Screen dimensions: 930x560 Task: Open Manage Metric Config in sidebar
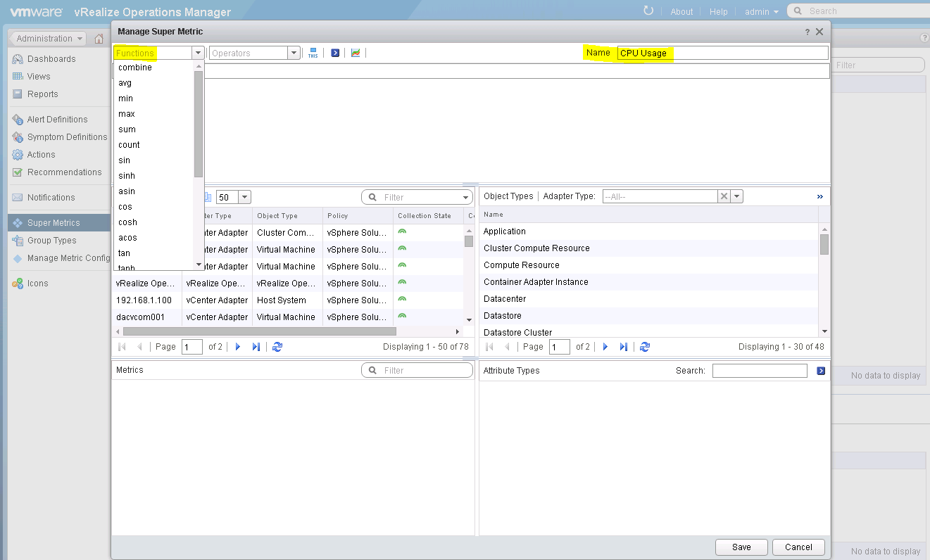pos(61,258)
